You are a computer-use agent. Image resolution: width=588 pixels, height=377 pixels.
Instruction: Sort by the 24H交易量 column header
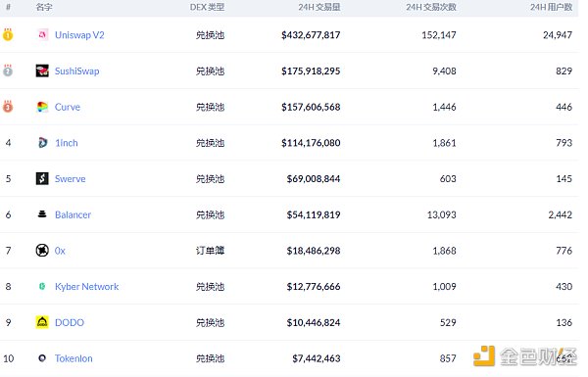tap(319, 7)
